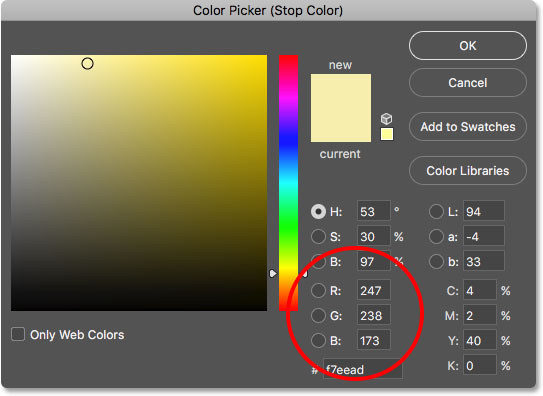Viewport: 543px width, 396px height.
Task: Click the a field showing -4
Action: tap(484, 236)
